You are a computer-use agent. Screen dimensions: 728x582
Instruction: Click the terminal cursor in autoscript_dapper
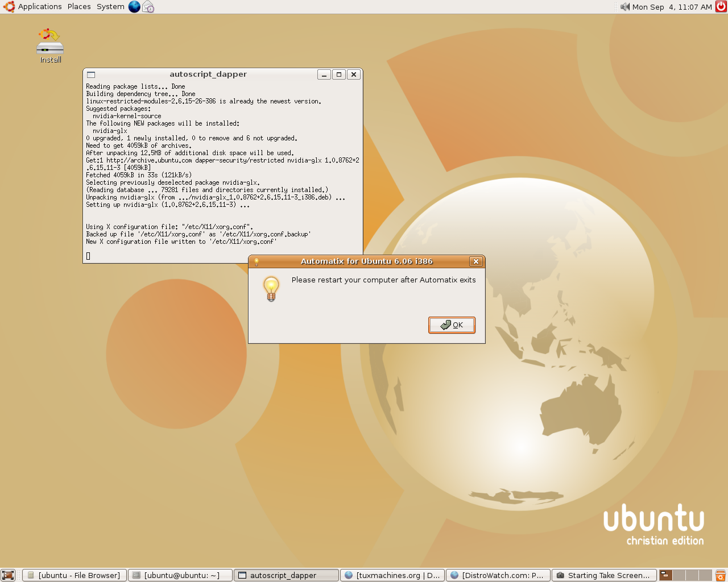click(x=88, y=256)
